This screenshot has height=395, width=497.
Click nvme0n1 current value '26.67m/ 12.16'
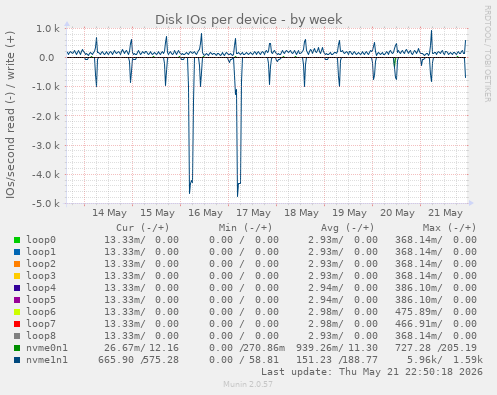(x=141, y=348)
